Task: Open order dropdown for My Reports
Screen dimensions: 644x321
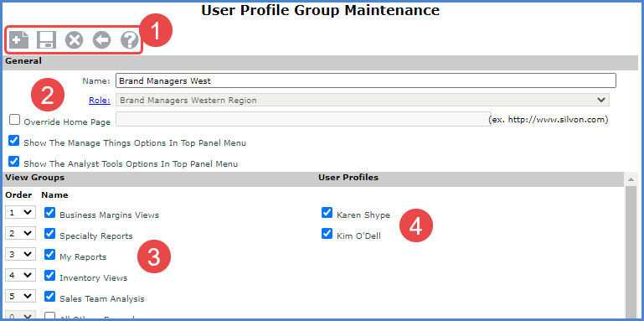Action: (21, 255)
